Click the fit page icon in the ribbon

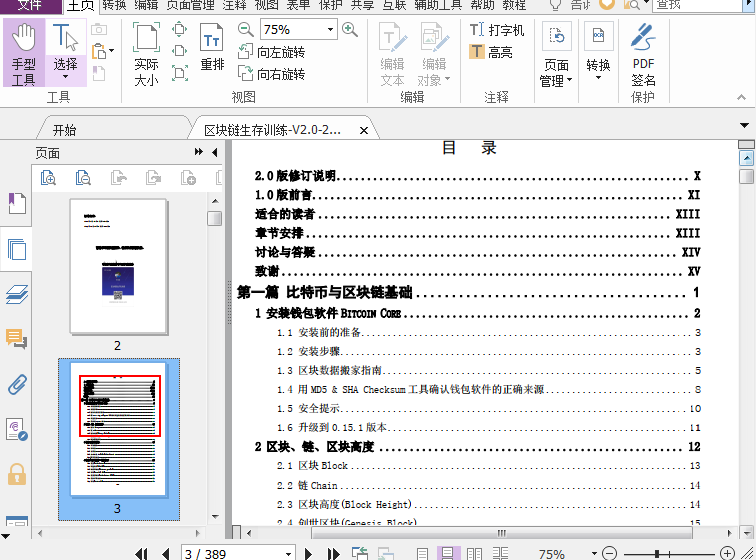pos(179,29)
